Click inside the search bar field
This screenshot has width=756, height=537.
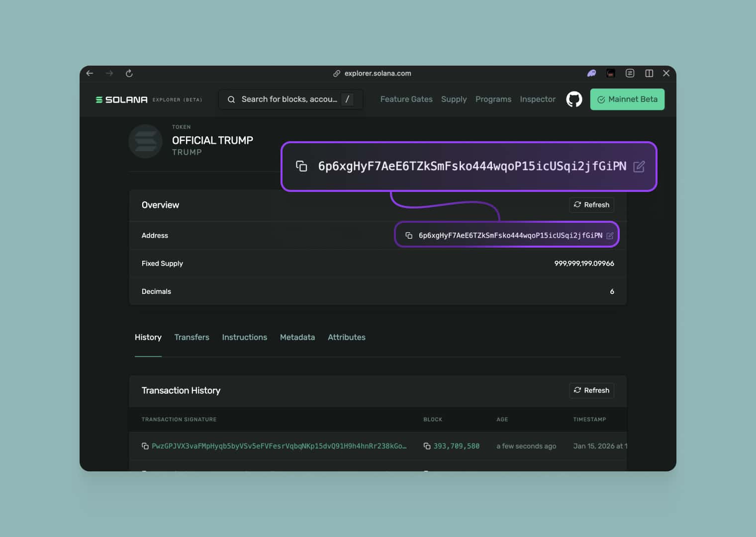[288, 99]
